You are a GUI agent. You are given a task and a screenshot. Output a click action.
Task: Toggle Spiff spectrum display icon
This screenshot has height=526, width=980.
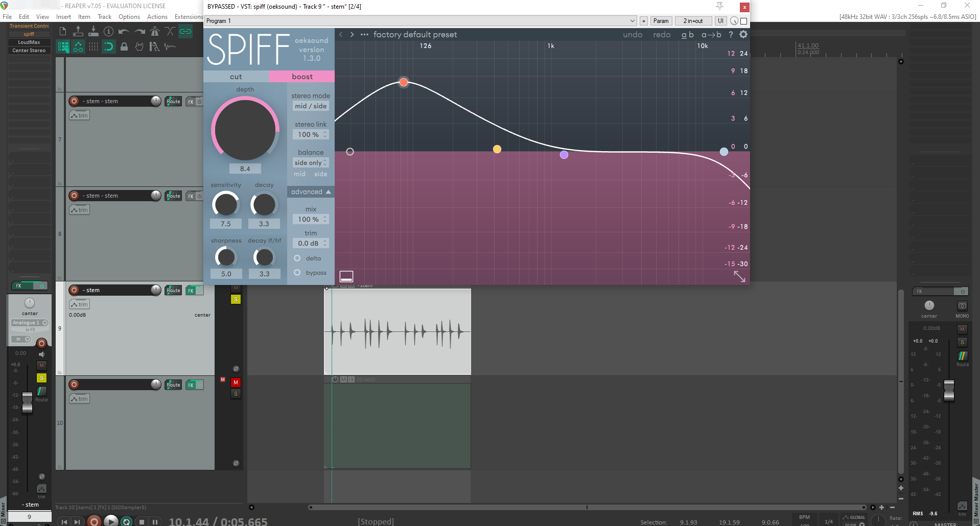(x=346, y=276)
